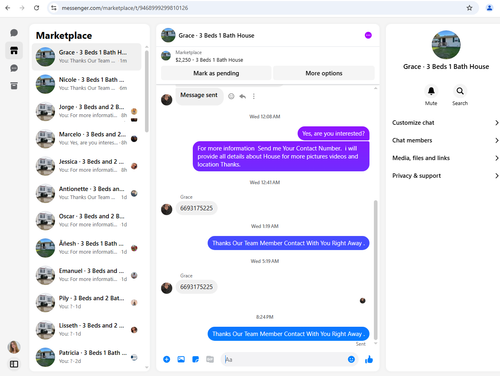Open the Jorge 3 Beds conversation
The height and width of the screenshot is (376, 500).
[x=87, y=111]
